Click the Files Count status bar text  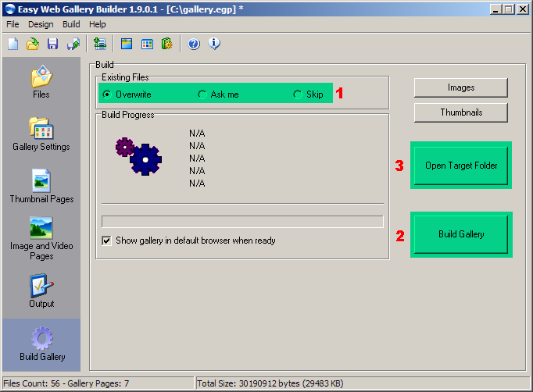click(x=66, y=383)
